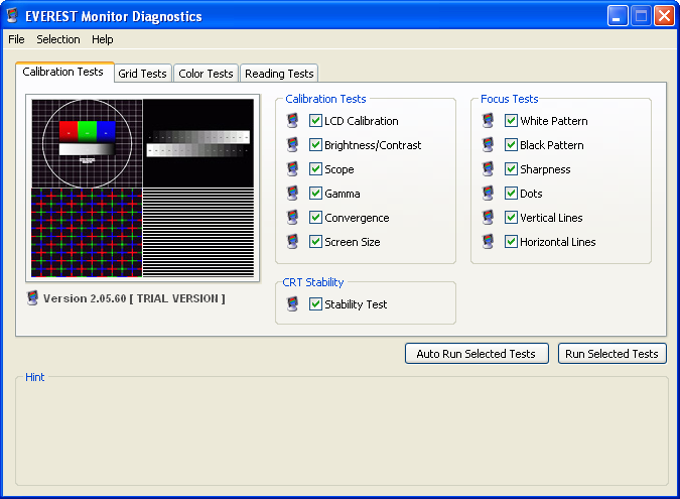680x499 pixels.
Task: Toggle the Screen Size checkbox
Action: (315, 242)
